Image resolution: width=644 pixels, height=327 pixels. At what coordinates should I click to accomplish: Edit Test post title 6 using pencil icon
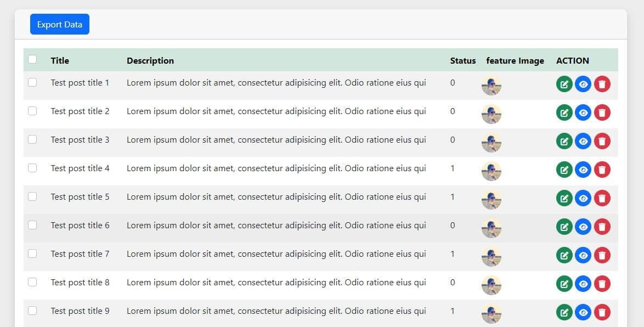(564, 227)
